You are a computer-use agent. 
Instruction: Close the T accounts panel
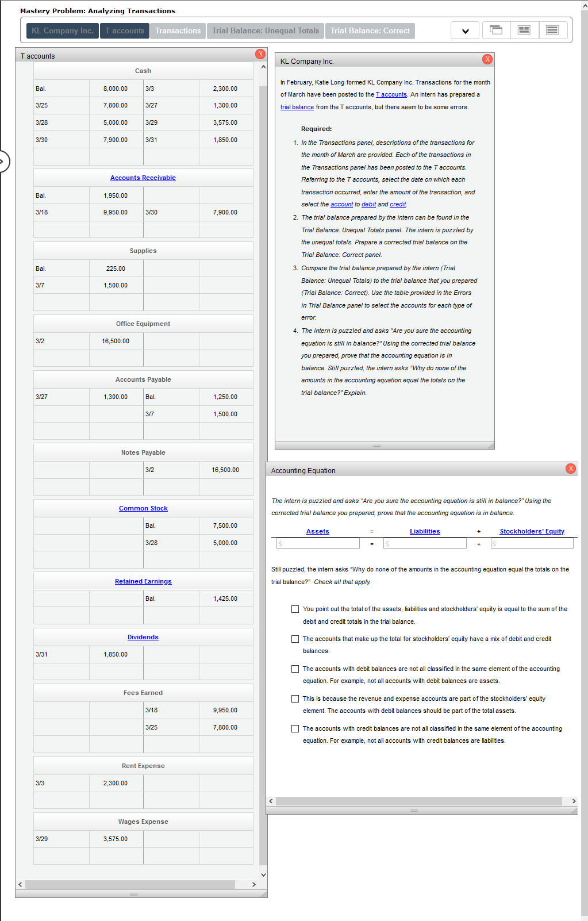(260, 54)
